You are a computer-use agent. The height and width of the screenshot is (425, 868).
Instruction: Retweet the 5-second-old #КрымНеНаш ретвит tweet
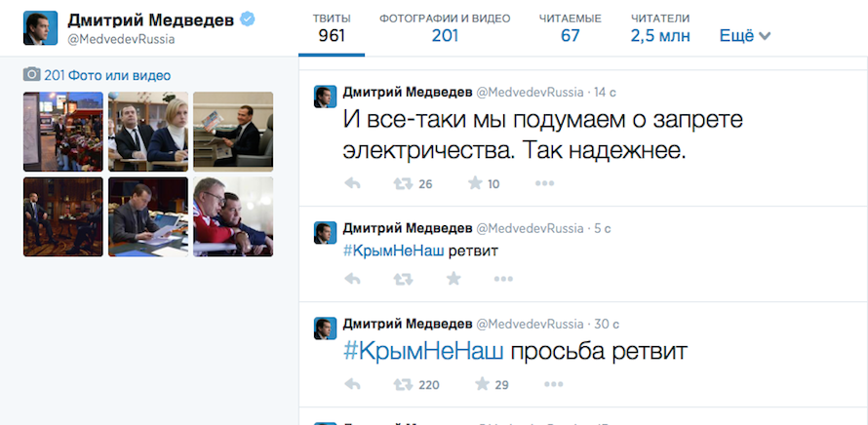point(402,279)
